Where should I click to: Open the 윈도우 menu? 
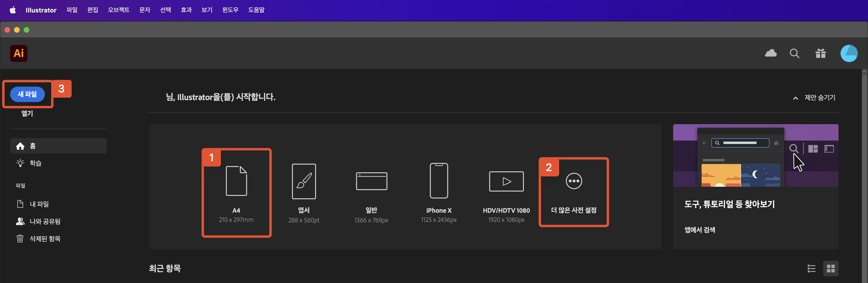(x=230, y=10)
